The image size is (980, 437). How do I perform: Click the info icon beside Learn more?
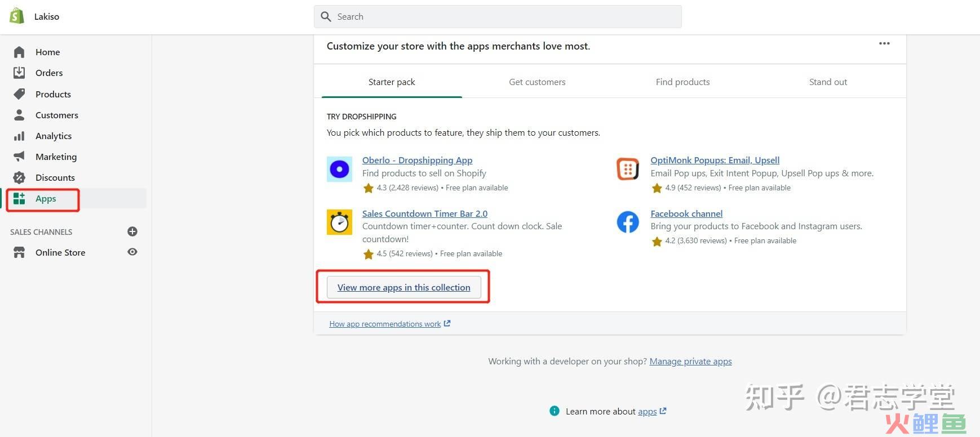click(555, 411)
